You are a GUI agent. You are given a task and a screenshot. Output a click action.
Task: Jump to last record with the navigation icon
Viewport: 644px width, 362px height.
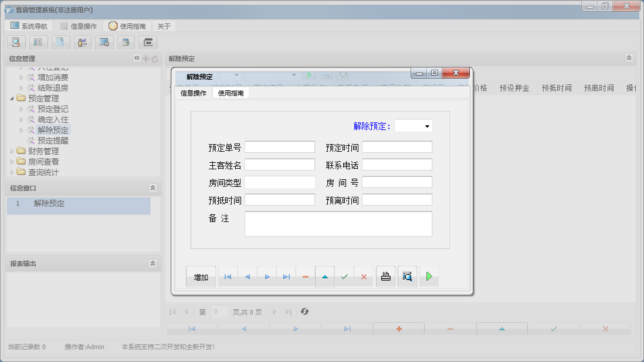[286, 276]
